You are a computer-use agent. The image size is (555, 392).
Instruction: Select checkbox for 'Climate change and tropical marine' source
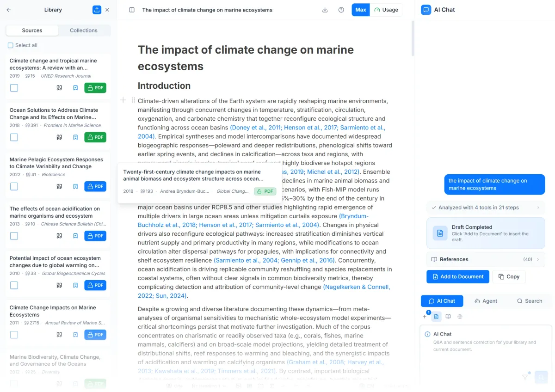[x=14, y=88]
